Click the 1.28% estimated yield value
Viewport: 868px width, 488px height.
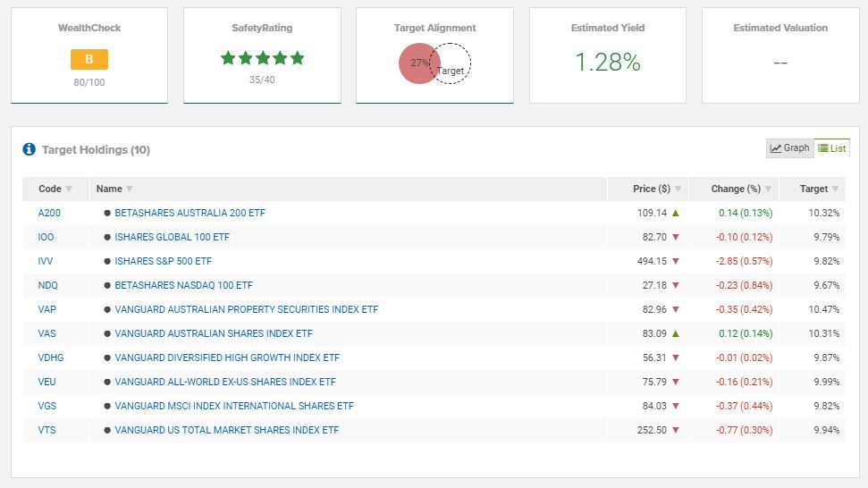click(607, 62)
